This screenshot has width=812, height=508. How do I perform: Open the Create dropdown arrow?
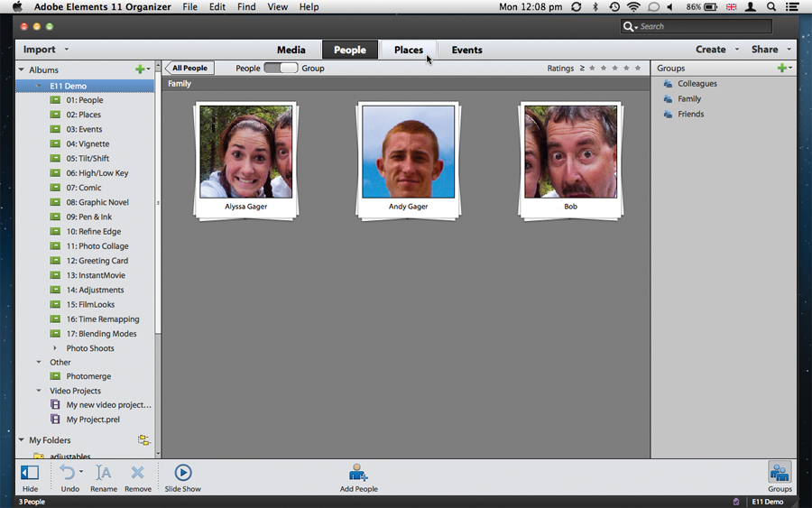click(737, 50)
